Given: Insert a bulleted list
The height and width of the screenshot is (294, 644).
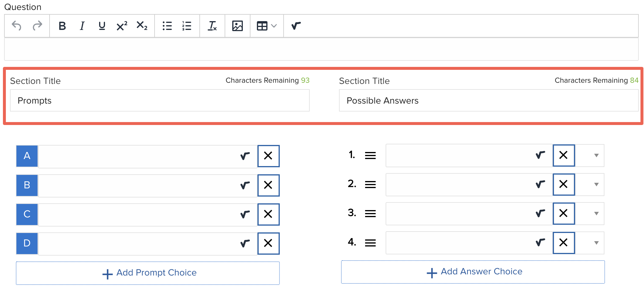Looking at the screenshot, I should [x=167, y=26].
